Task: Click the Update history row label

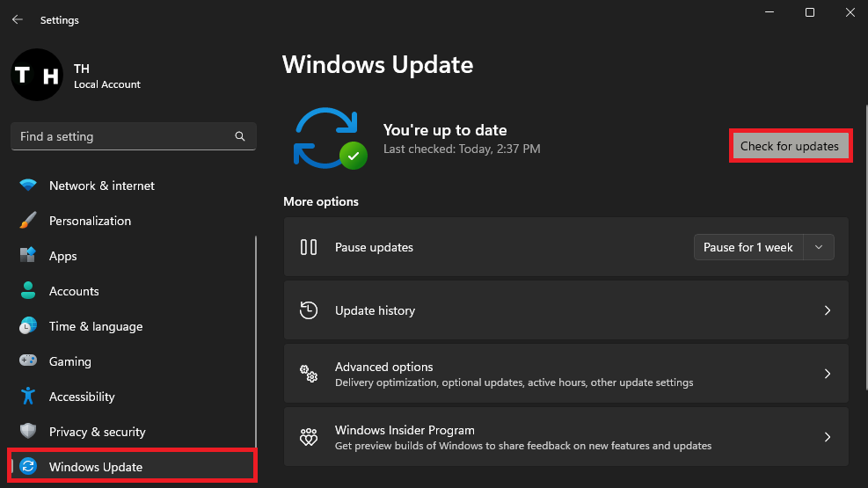Action: point(375,310)
